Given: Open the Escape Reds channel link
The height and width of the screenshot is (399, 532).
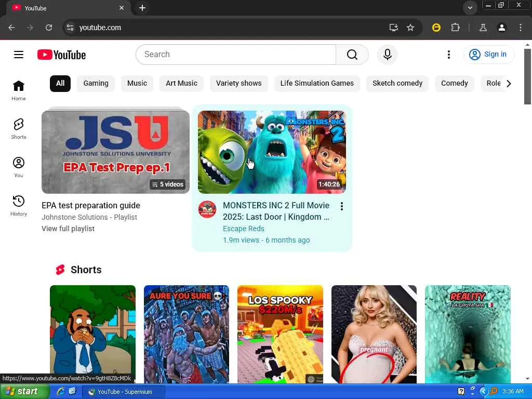Looking at the screenshot, I should [243, 229].
